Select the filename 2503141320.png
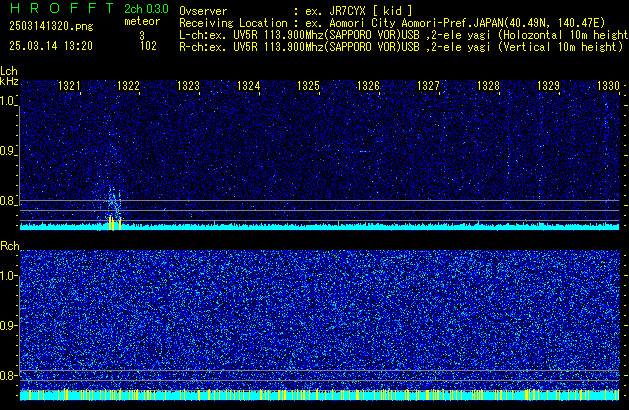 [x=51, y=26]
